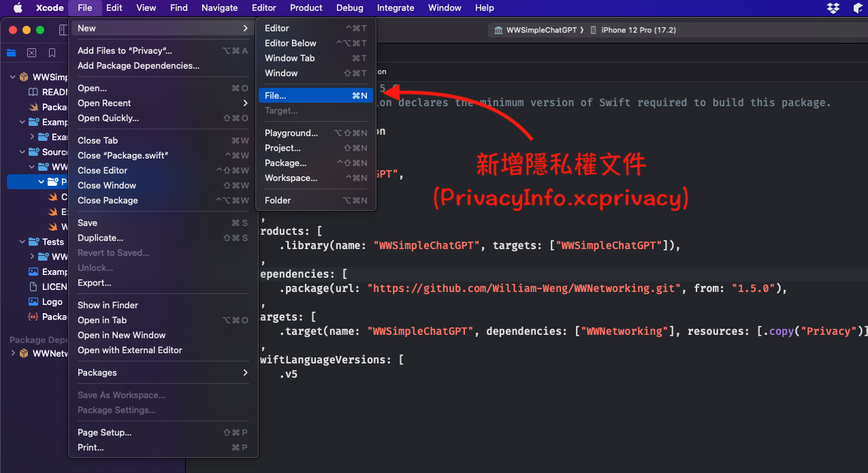Select Close Window
This screenshot has height=473, width=868.
coord(163,185)
